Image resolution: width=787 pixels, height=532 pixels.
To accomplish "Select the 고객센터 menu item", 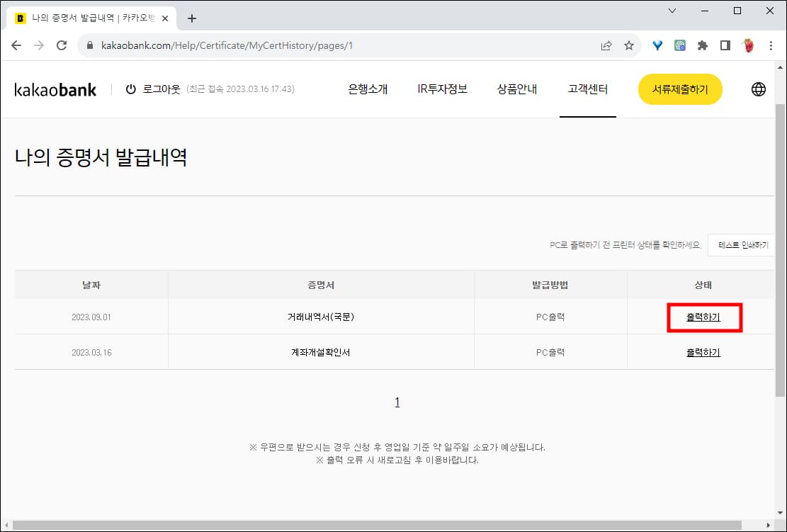I will (588, 89).
